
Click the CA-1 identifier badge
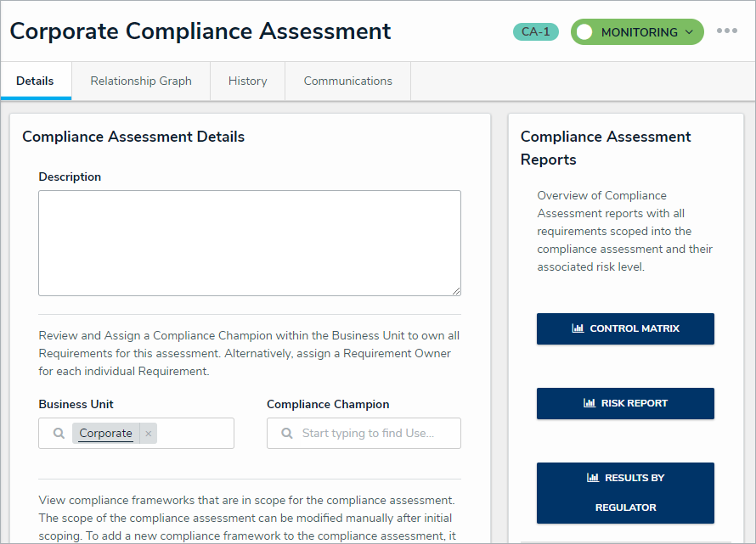535,32
